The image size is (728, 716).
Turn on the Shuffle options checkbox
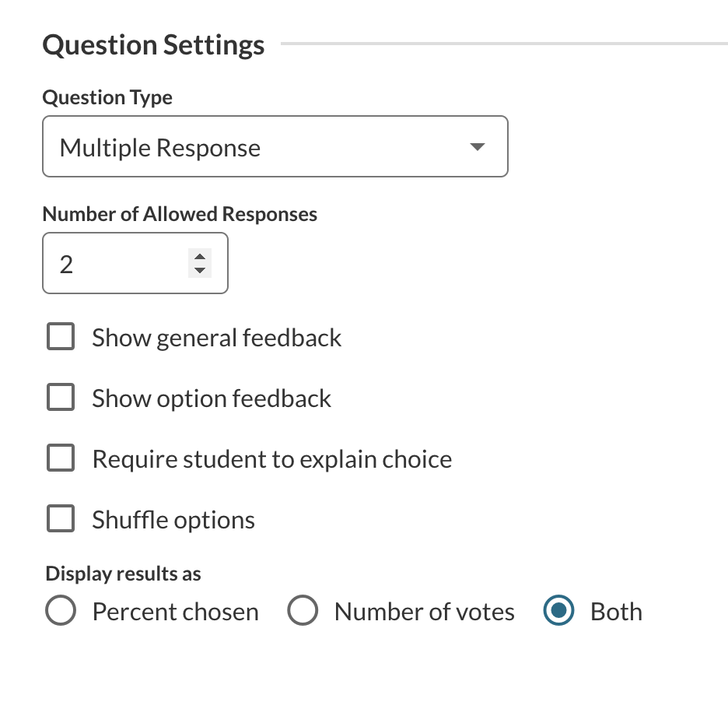[61, 519]
